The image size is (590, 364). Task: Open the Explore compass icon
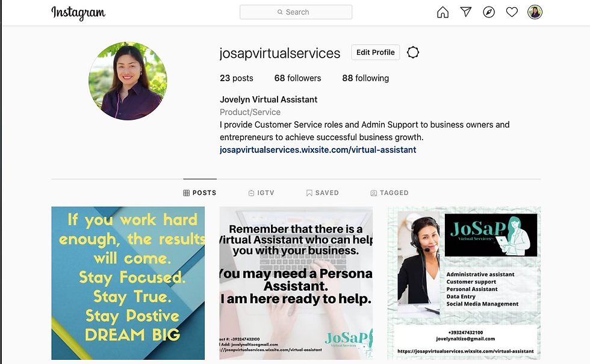pyautogui.click(x=489, y=13)
